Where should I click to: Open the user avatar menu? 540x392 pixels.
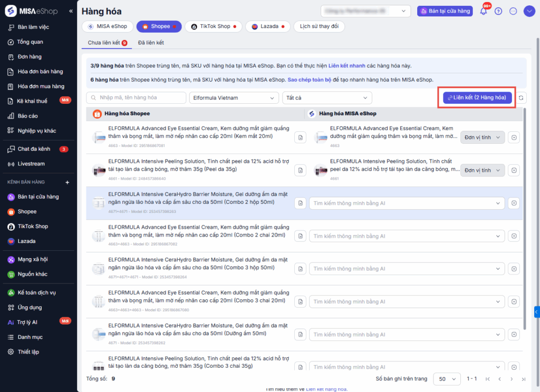529,11
